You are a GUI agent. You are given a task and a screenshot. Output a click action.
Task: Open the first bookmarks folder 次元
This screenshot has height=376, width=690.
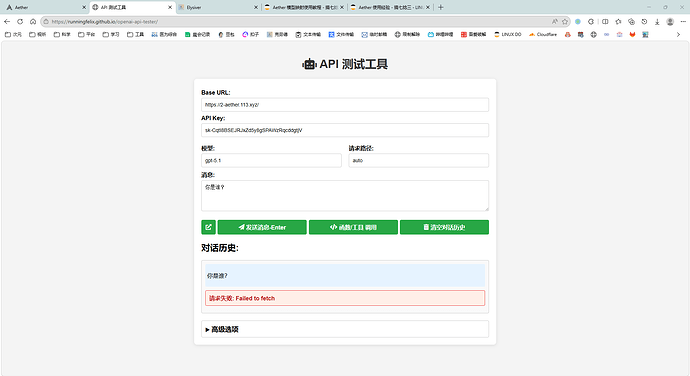point(13,34)
